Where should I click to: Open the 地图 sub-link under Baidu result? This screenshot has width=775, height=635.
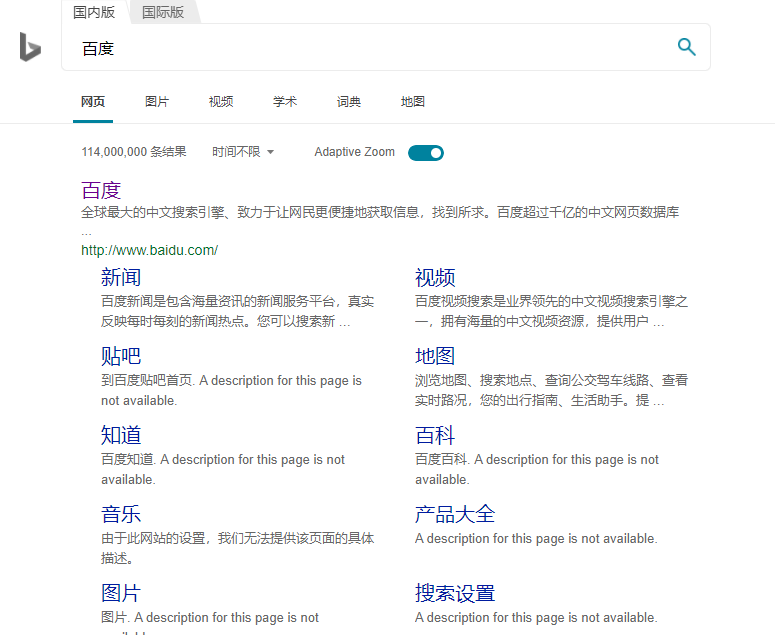click(434, 356)
